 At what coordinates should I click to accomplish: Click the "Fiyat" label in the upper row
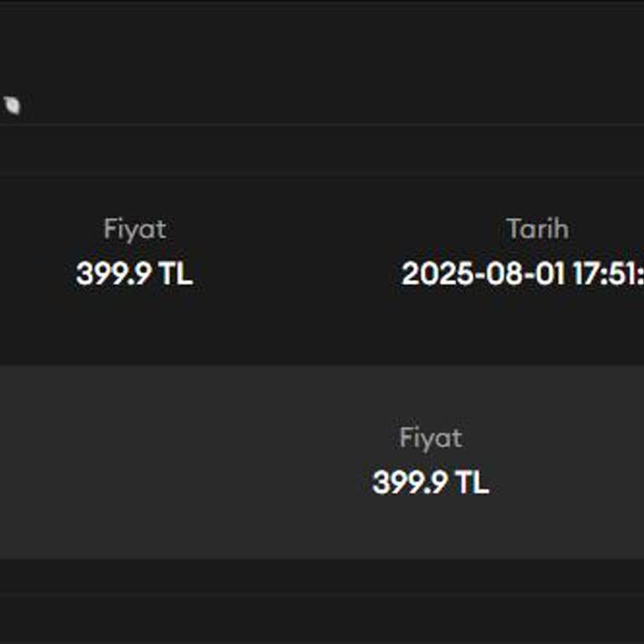[134, 229]
